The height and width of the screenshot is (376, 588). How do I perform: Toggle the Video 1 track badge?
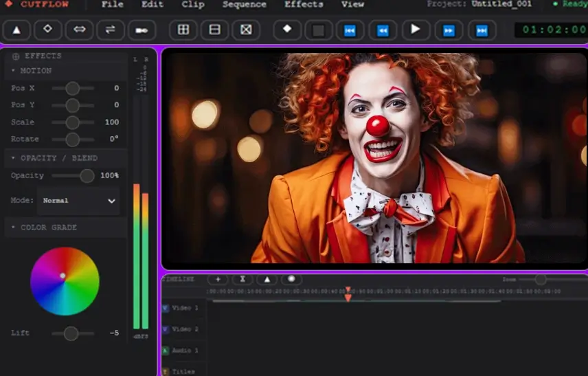(x=166, y=308)
